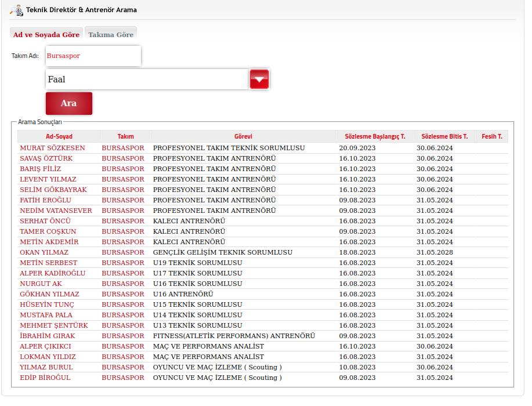Click the Takım column header
The height and width of the screenshot is (406, 532).
coord(125,136)
